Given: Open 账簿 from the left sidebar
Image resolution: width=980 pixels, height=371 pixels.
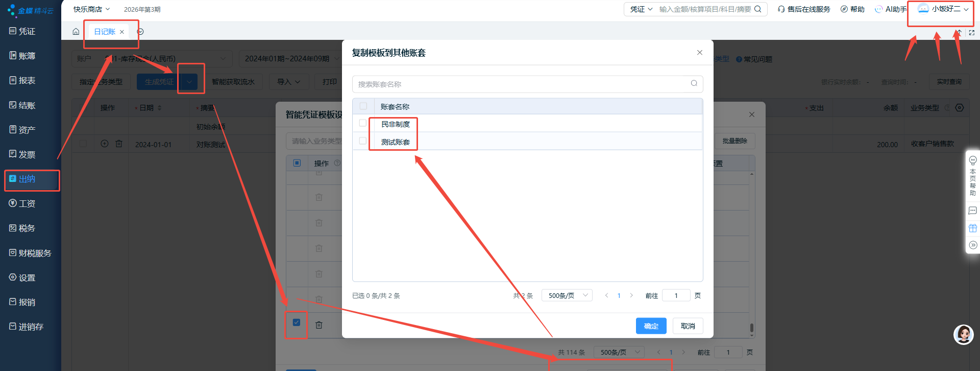Looking at the screenshot, I should click(22, 56).
